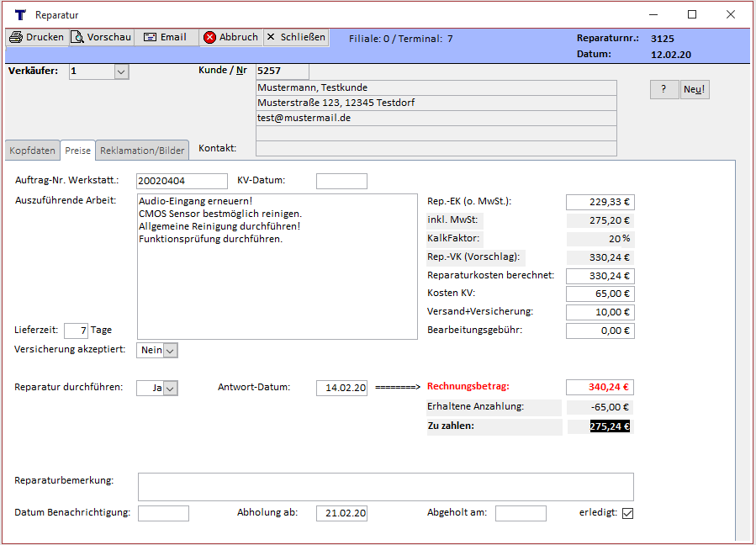
Task: Click the email test@mustermail.de
Action: point(436,118)
